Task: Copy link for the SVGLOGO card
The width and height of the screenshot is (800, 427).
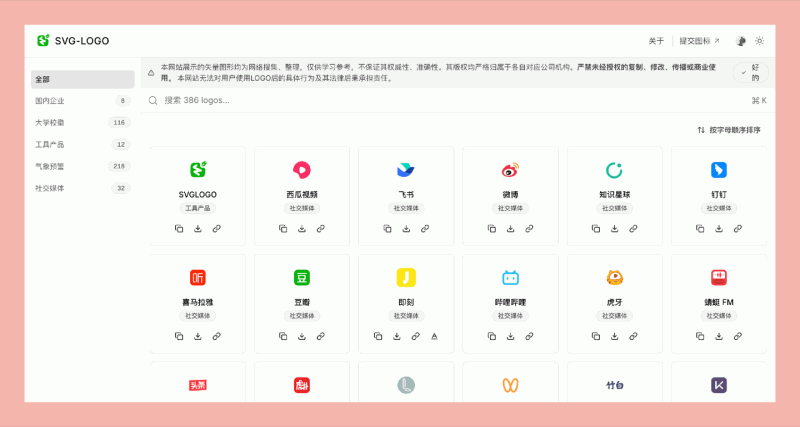Action: click(x=217, y=229)
